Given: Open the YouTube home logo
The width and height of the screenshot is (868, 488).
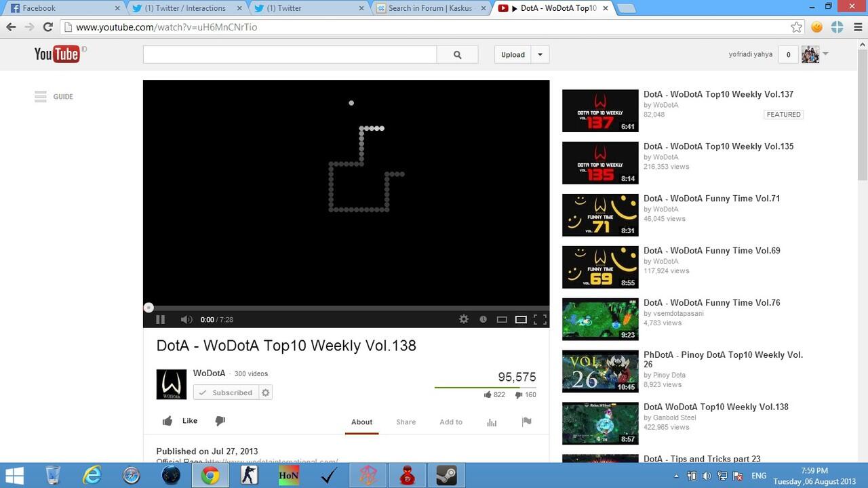Looking at the screenshot, I should pyautogui.click(x=58, y=54).
